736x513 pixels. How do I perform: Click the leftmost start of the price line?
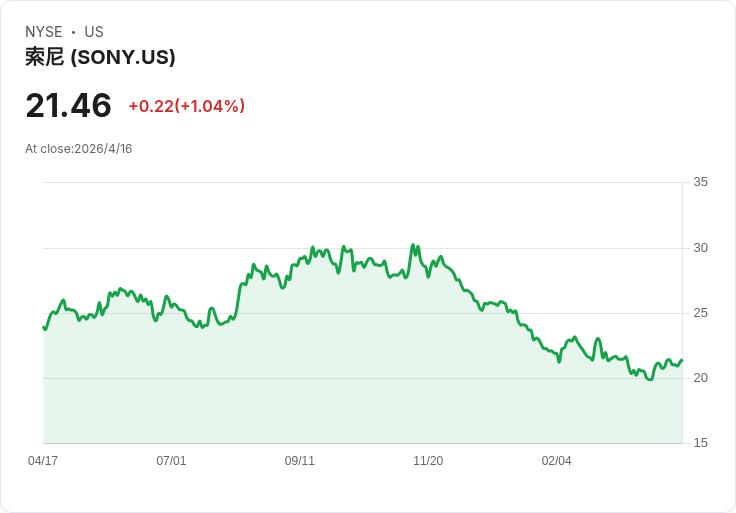pyautogui.click(x=44, y=327)
